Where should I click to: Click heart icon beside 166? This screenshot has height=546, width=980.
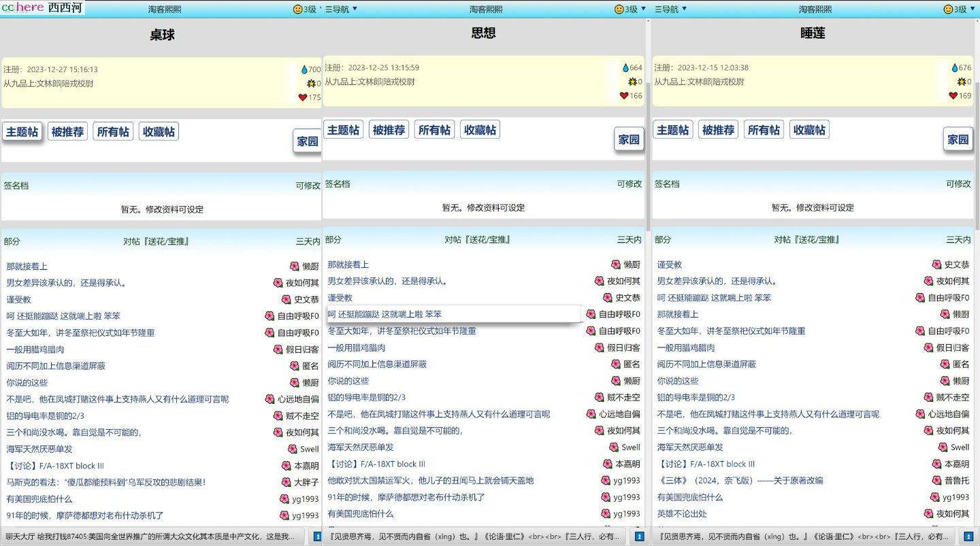pyautogui.click(x=624, y=96)
